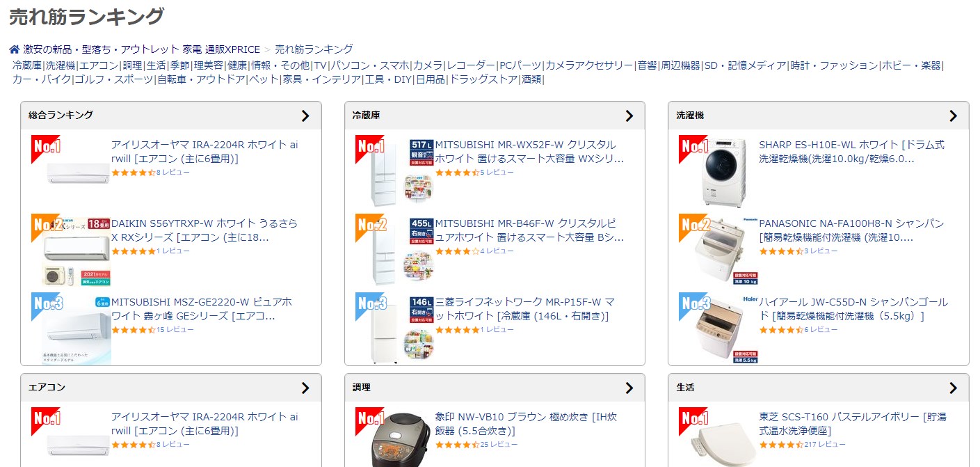The width and height of the screenshot is (980, 467).
Task: Click the chevron in the エアコン panel header
Action: [x=305, y=388]
